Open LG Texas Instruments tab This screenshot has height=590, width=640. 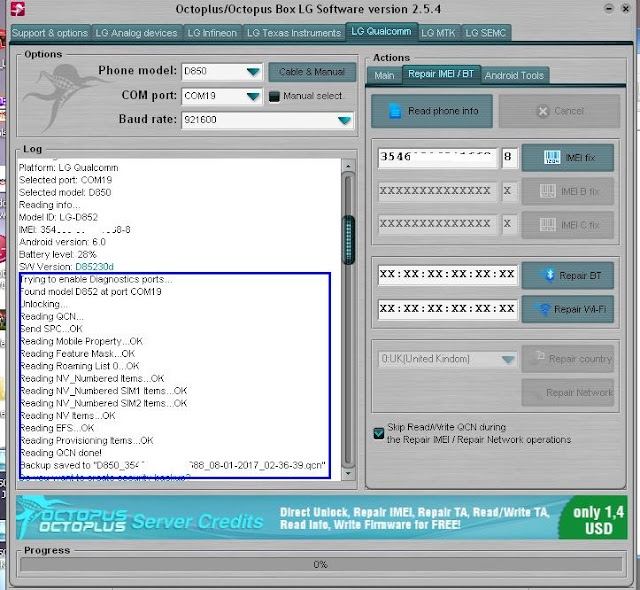294,33
